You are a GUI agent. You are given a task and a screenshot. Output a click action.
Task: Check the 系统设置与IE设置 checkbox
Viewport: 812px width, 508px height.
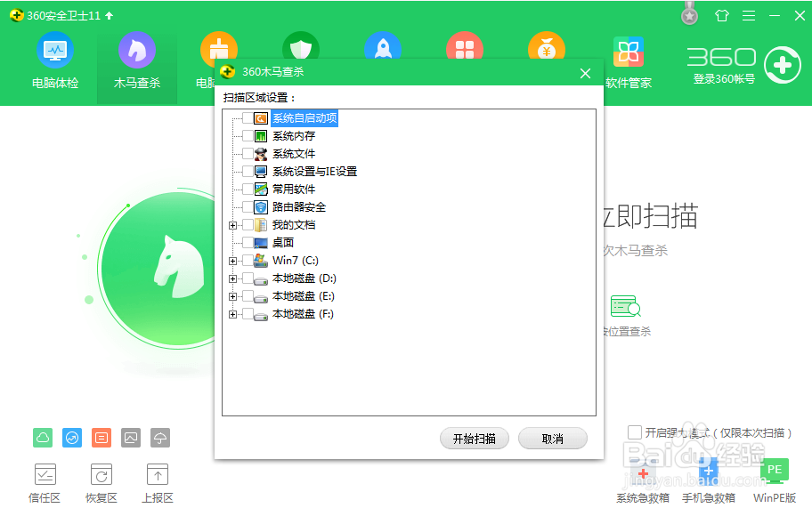(248, 171)
